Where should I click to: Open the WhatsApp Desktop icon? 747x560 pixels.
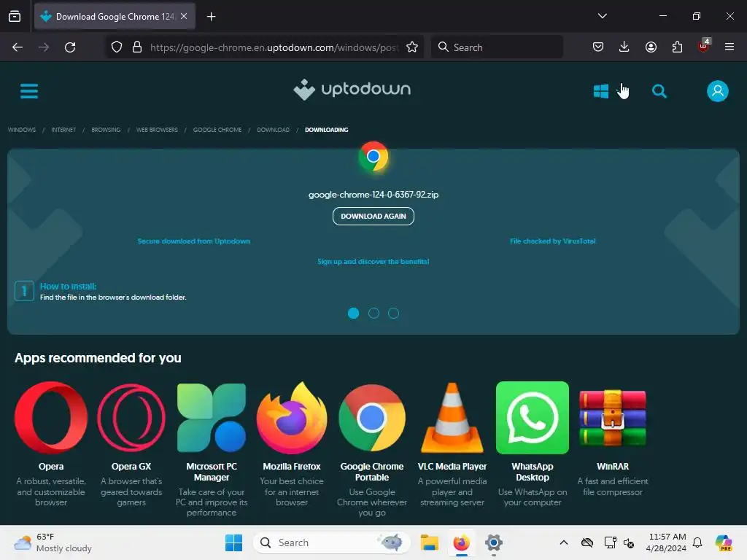coord(533,418)
